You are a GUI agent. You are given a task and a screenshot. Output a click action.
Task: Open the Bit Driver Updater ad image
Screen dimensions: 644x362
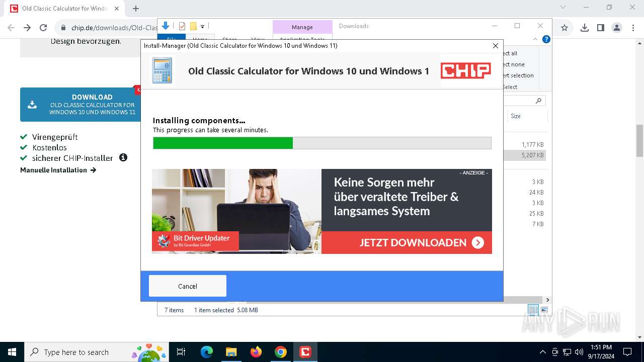pyautogui.click(x=236, y=211)
